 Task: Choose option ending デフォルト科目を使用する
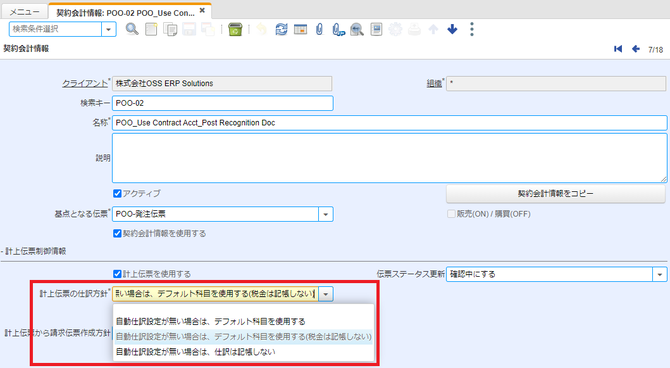244,321
